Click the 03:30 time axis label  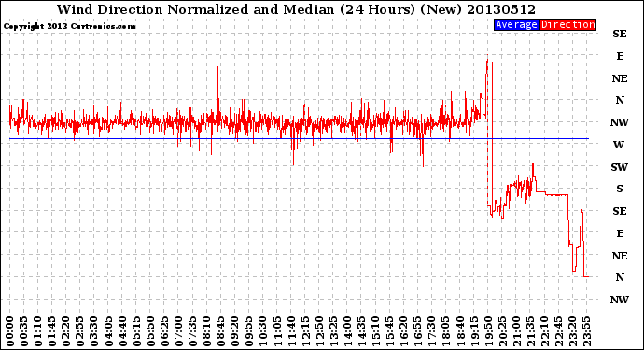click(x=94, y=331)
